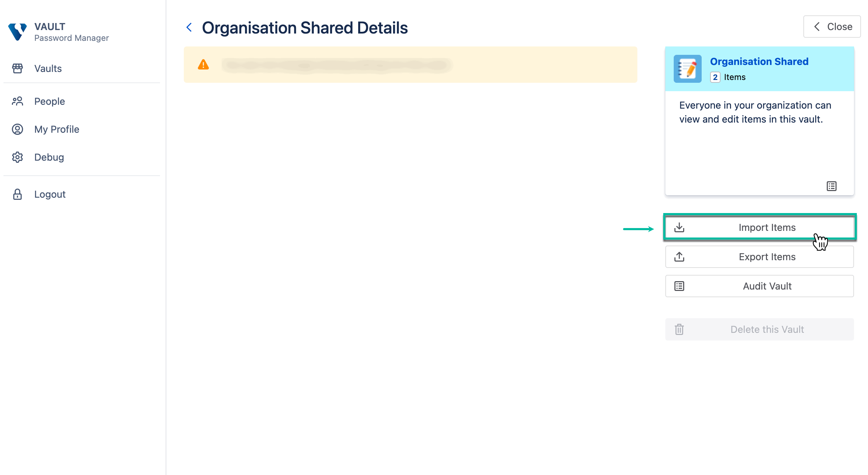Open the Vaults menu item
Viewport: 868px width, 475px height.
pyautogui.click(x=48, y=68)
